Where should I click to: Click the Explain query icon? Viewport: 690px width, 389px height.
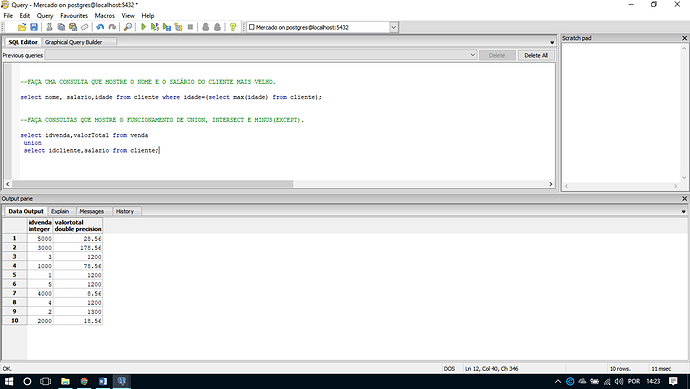point(178,27)
